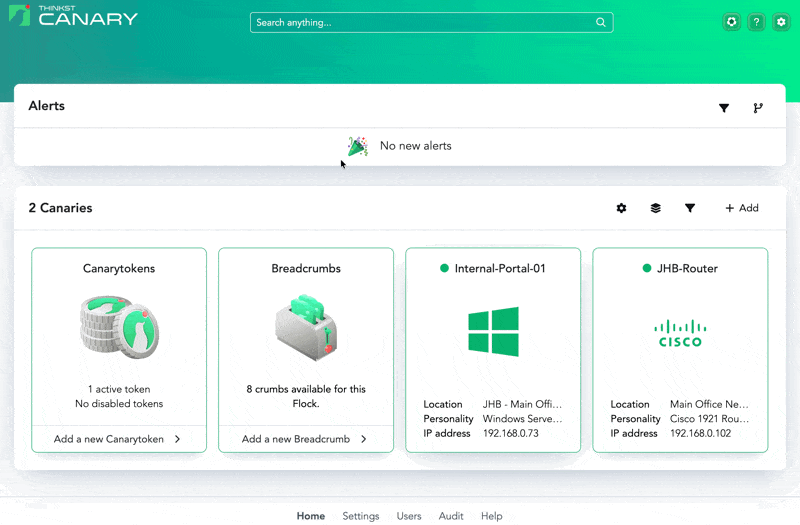
Task: Open the rightmost settings gear in header
Action: pos(781,22)
